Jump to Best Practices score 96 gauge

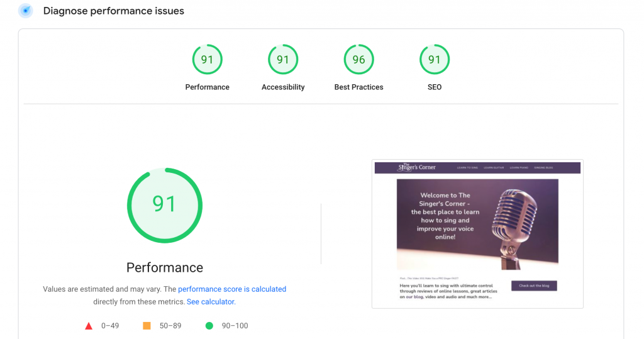[358, 60]
